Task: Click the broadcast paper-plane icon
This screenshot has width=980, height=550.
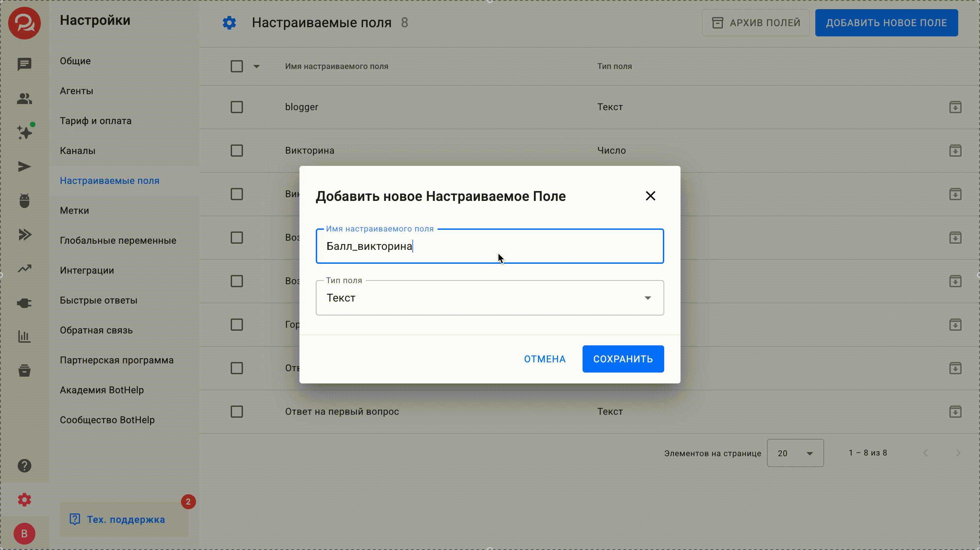Action: [x=24, y=167]
